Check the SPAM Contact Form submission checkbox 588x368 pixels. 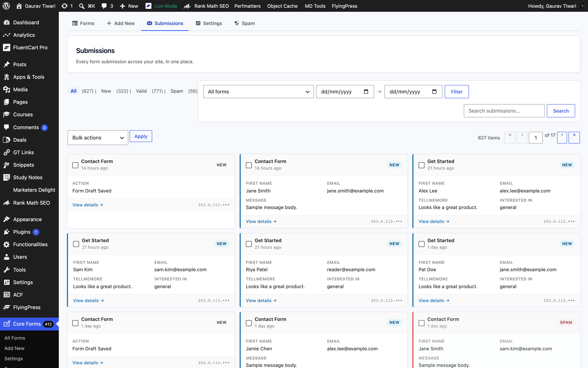(x=422, y=323)
